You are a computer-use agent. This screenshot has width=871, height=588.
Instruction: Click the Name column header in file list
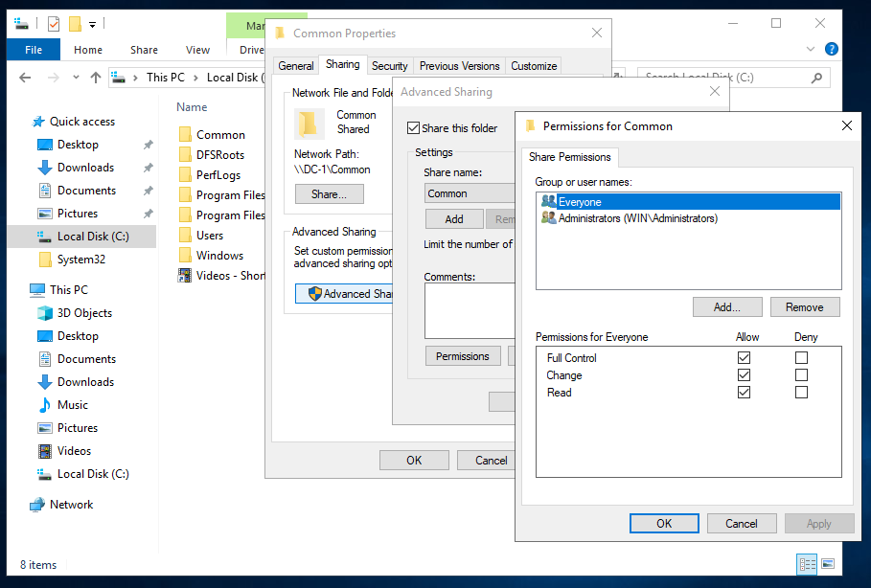pos(192,107)
